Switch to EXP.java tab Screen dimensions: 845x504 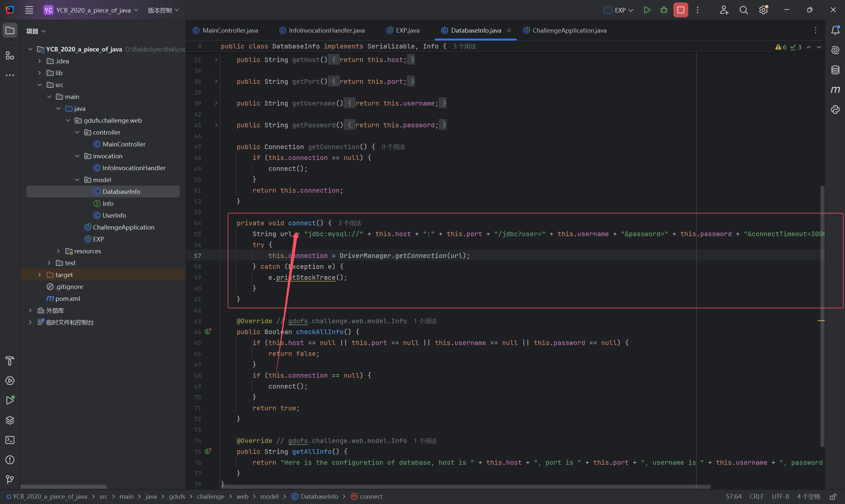403,31
